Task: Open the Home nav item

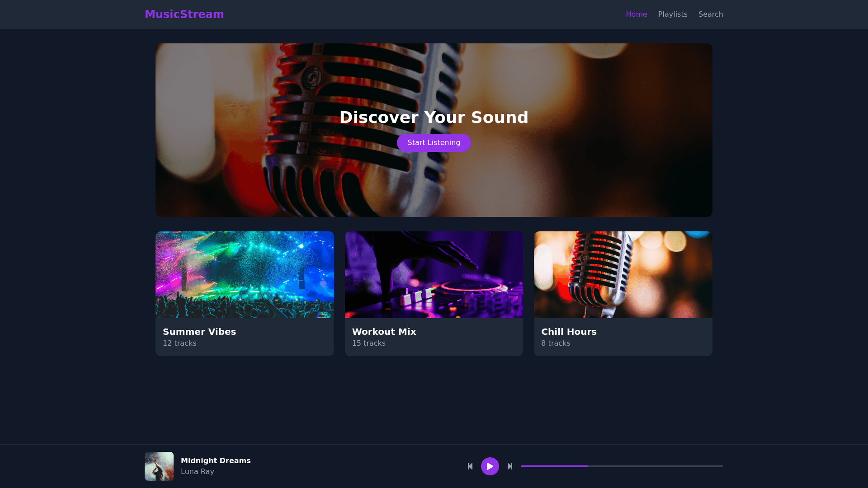Action: pyautogui.click(x=636, y=14)
